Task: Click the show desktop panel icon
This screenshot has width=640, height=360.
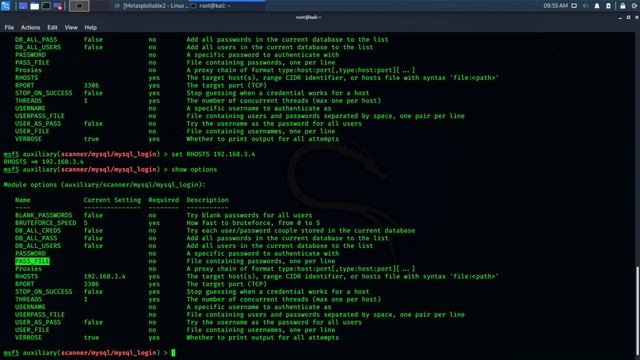Action: 23,6
